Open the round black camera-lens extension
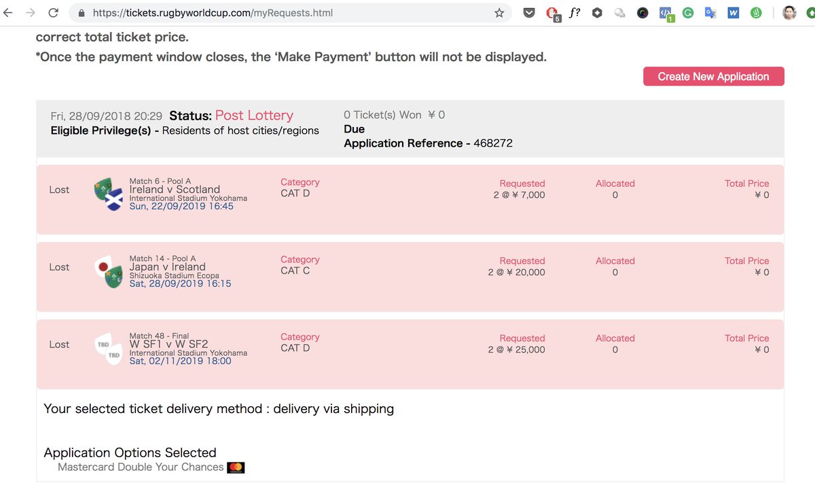815x504 pixels. pos(642,13)
